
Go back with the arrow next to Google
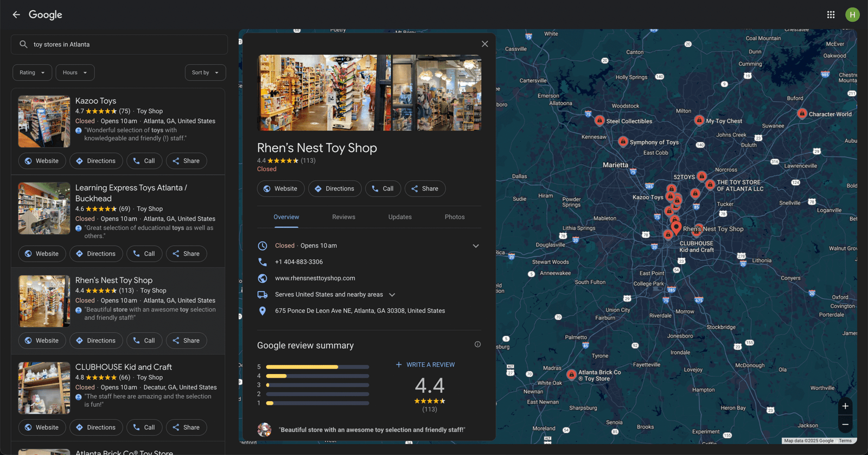pos(16,15)
